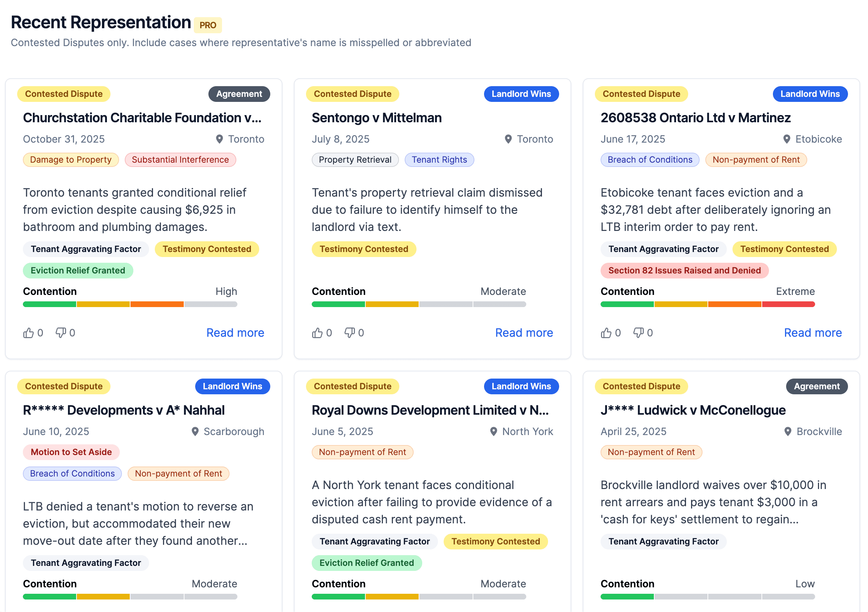Click the PRO badge next to heading
Screen dimensions: 868x612
click(208, 25)
